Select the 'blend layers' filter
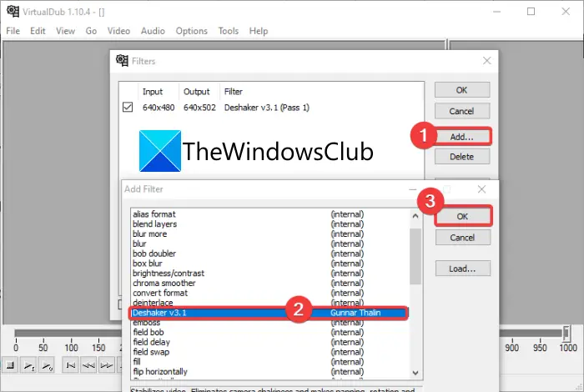This screenshot has width=584, height=392. click(270, 224)
